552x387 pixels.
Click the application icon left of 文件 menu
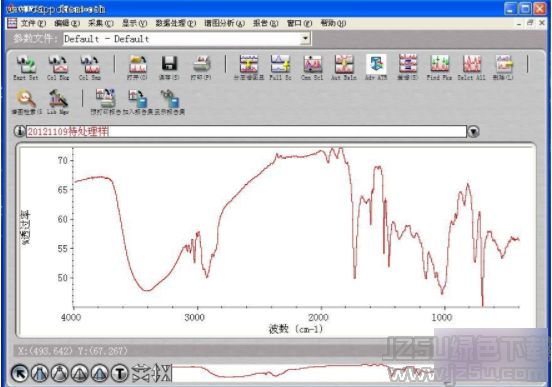pyautogui.click(x=12, y=23)
